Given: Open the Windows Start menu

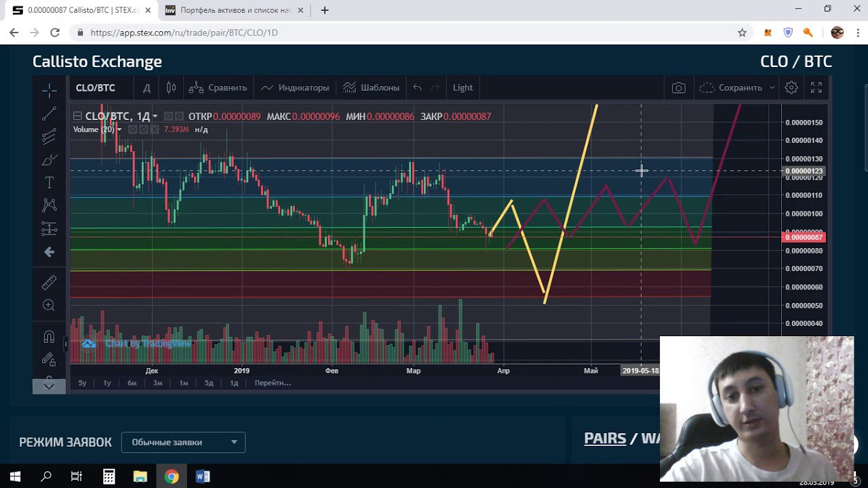Looking at the screenshot, I should [15, 476].
